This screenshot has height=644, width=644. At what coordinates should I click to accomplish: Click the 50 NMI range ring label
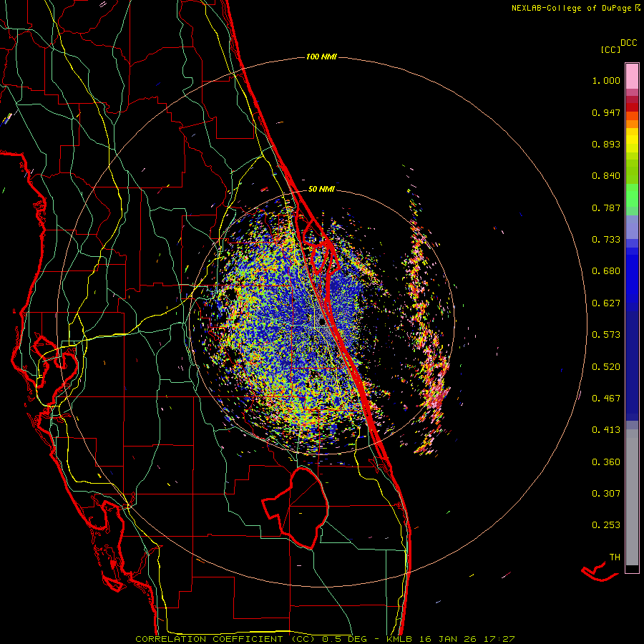click(x=321, y=189)
